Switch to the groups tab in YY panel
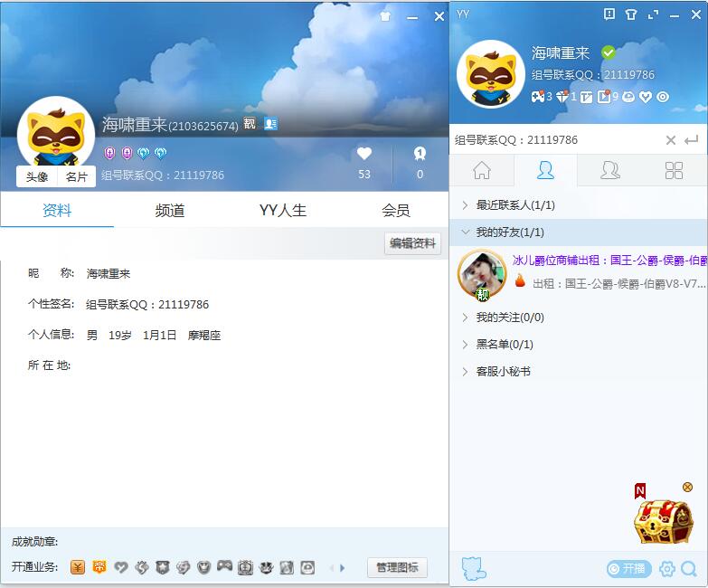708x588 pixels. pos(610,170)
